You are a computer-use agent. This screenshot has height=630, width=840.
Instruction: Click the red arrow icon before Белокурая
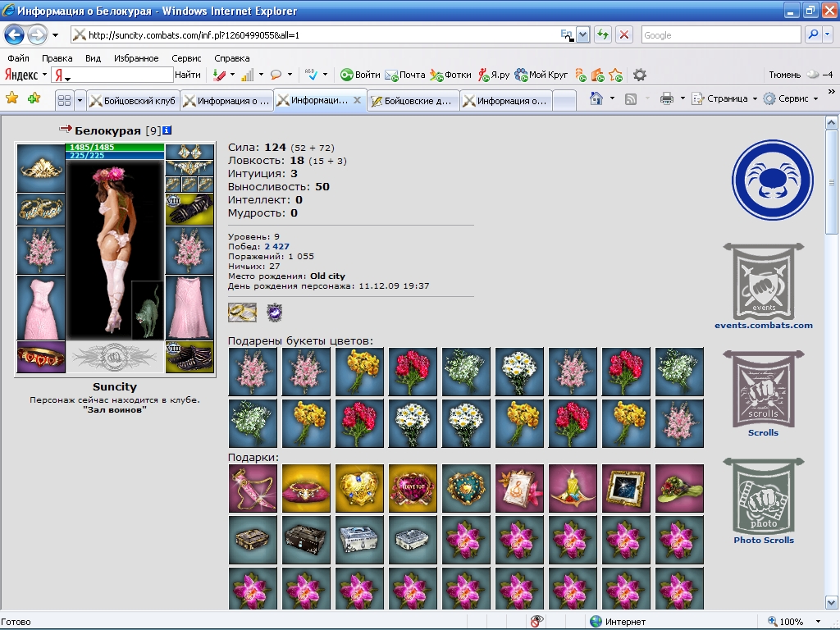click(x=66, y=129)
